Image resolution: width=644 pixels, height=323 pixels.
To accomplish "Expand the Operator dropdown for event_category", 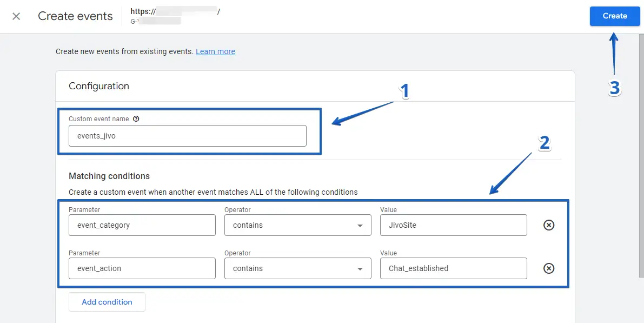I will [297, 225].
